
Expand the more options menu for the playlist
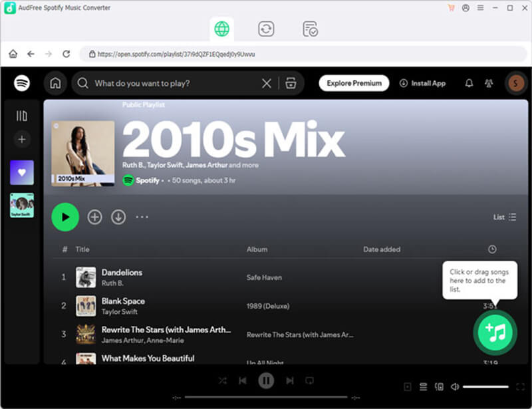[x=142, y=217]
